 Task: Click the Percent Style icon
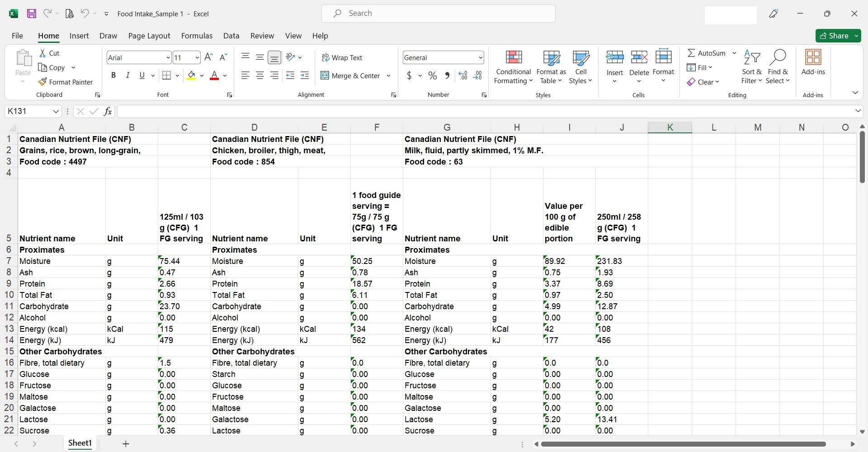tap(432, 75)
